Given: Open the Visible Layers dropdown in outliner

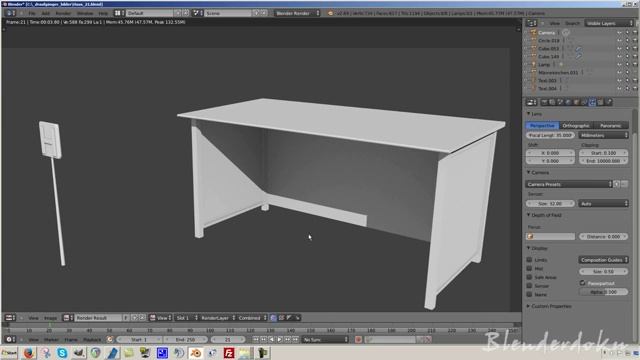Looking at the screenshot, I should [609, 23].
